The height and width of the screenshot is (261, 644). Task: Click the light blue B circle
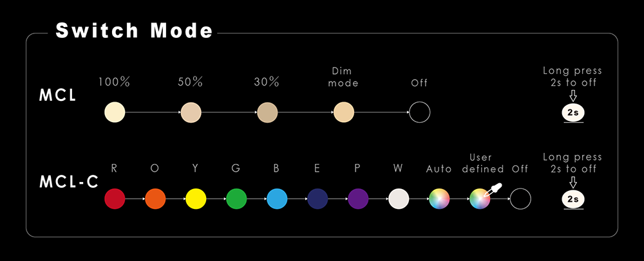point(277,199)
